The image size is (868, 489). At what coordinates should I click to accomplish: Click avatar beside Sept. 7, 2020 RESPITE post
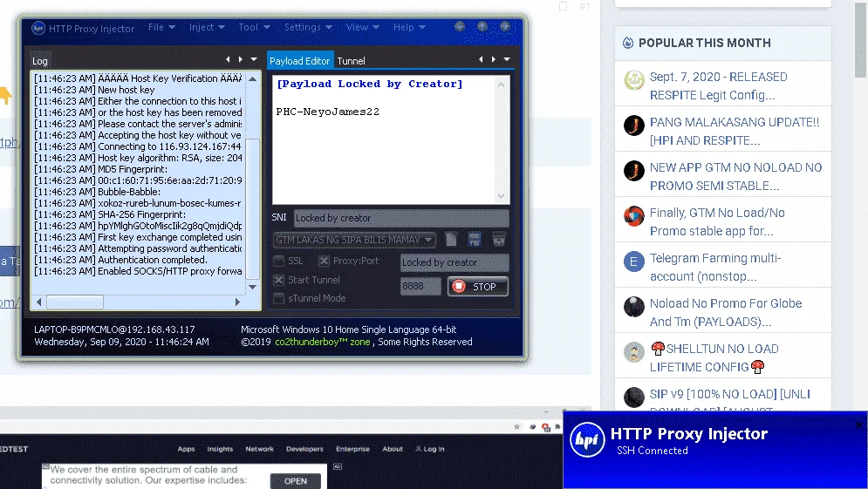(634, 80)
